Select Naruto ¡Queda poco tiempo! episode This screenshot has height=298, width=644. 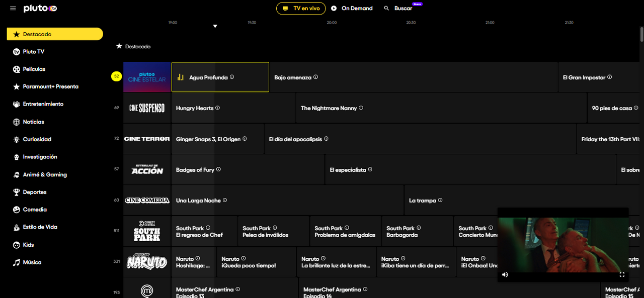(257, 262)
